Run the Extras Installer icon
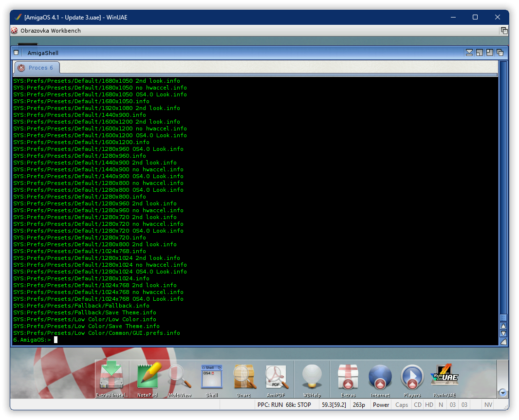The width and height of the screenshot is (519, 420). pyautogui.click(x=112, y=378)
